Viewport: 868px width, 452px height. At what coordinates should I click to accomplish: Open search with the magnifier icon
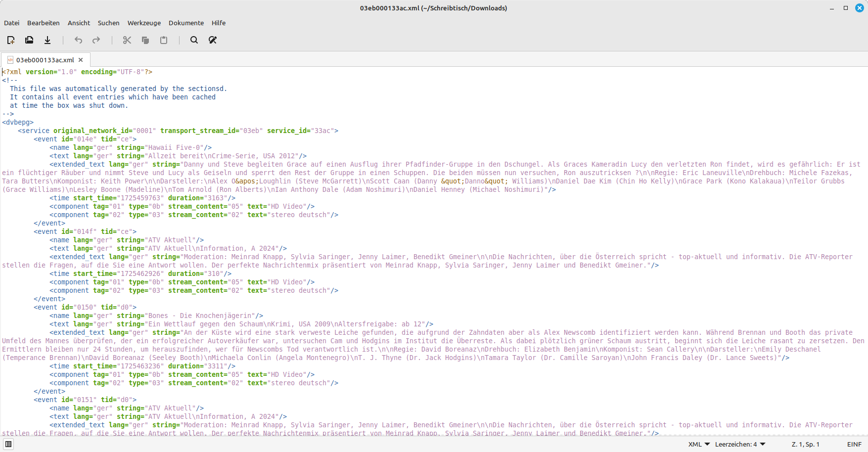pyautogui.click(x=194, y=40)
